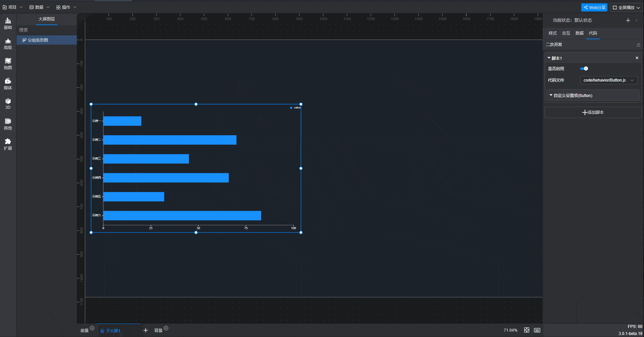Screen dimensions: 644x337
Task: Open the 其他 other components category
Action: (x=8, y=124)
